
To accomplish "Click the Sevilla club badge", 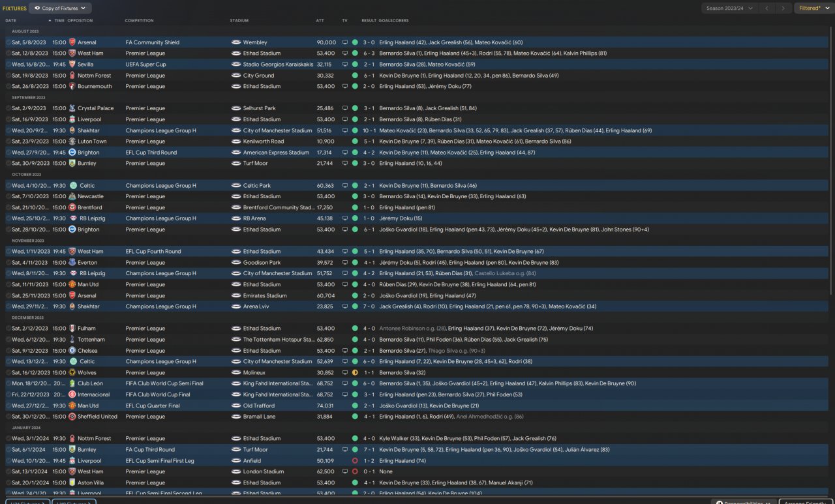I will pos(72,65).
